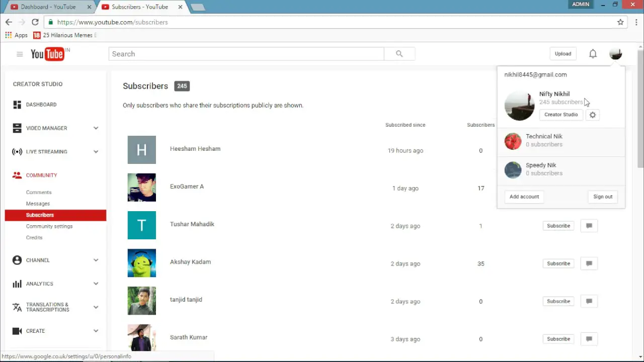644x362 pixels.
Task: Subscribe to Tushar Mahadik
Action: pyautogui.click(x=558, y=226)
